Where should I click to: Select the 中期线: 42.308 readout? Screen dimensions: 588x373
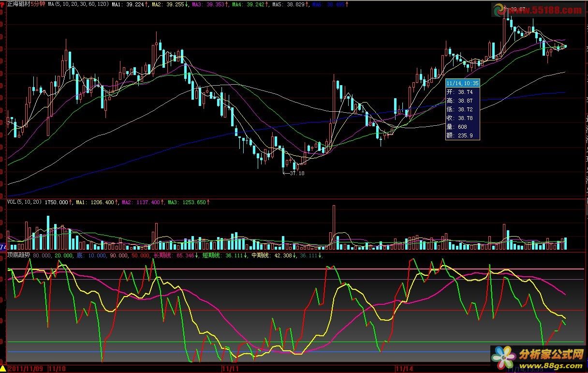click(271, 255)
